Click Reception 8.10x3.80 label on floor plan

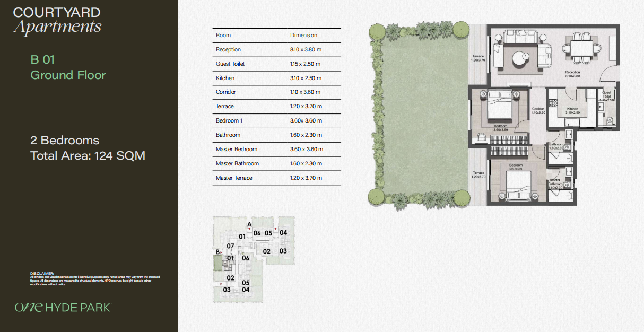572,74
